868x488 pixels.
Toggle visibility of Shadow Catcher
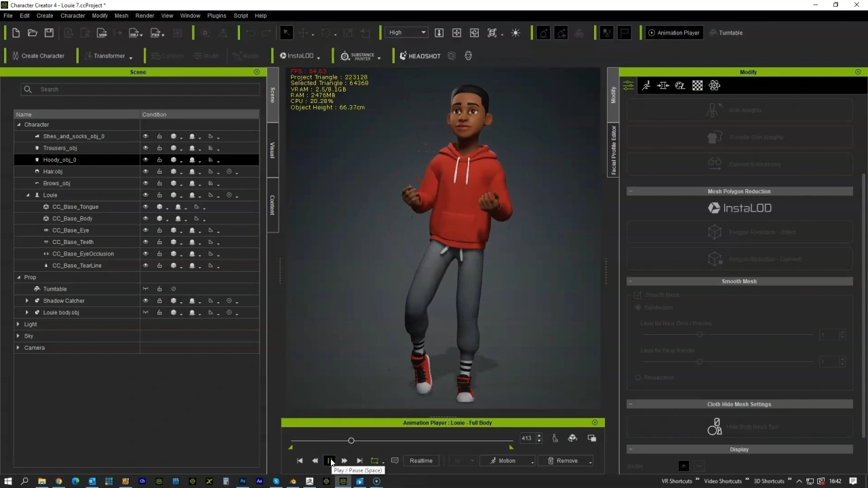click(x=145, y=301)
